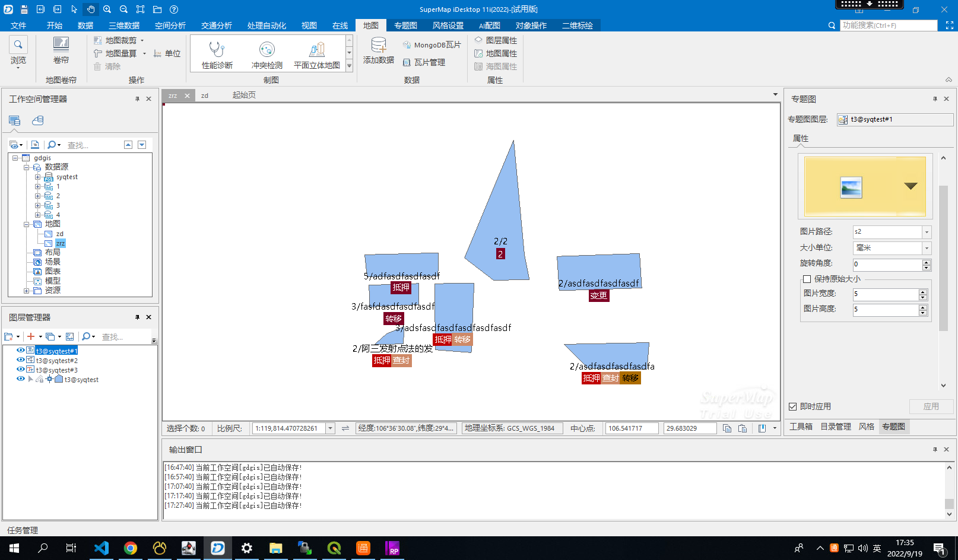The image size is (958, 560).
Task: Click the yellow image symbol preview swatch
Action: pyautogui.click(x=865, y=186)
